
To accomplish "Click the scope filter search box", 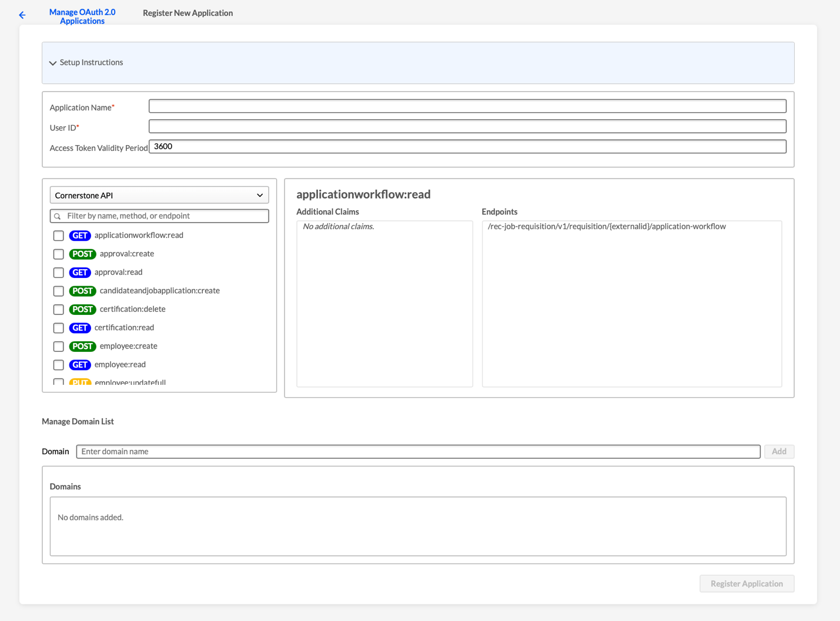I will (x=159, y=216).
